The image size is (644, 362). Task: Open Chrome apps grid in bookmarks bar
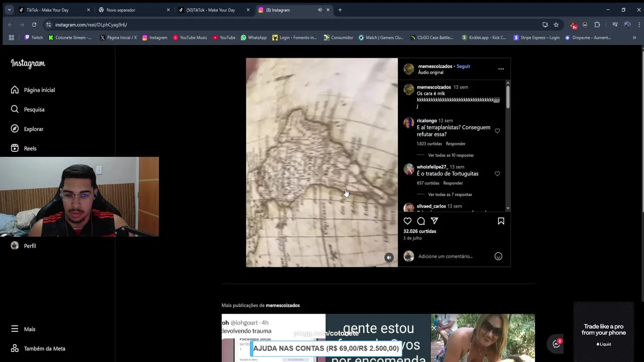(11, 38)
